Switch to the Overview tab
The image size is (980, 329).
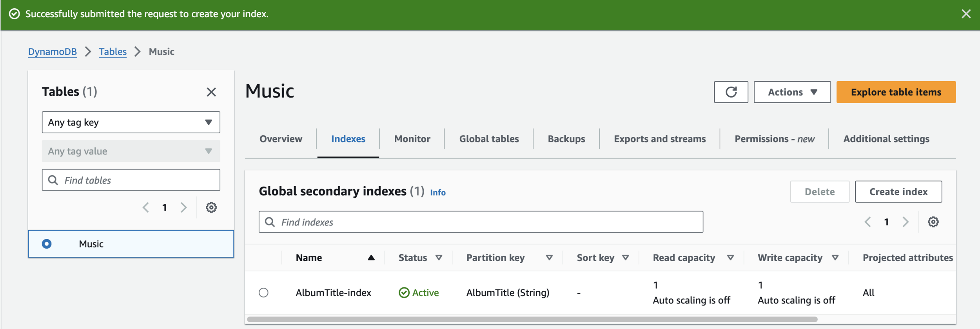pos(281,139)
